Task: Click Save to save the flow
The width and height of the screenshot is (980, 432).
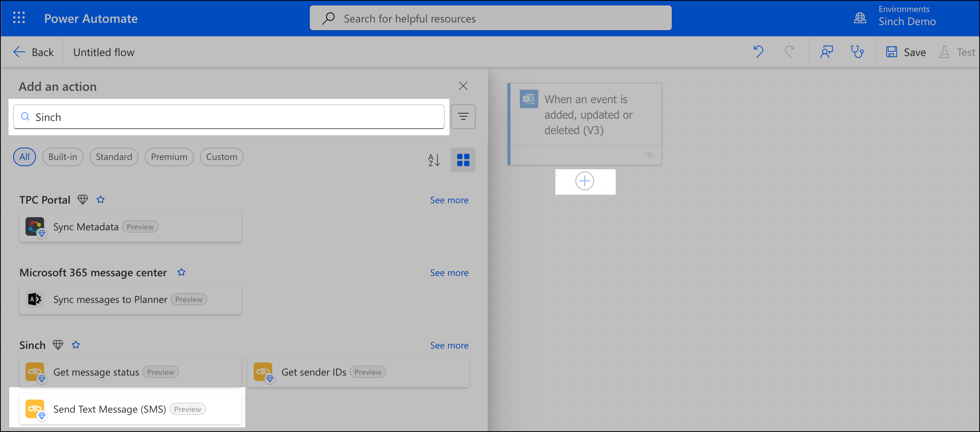Action: [x=905, y=51]
